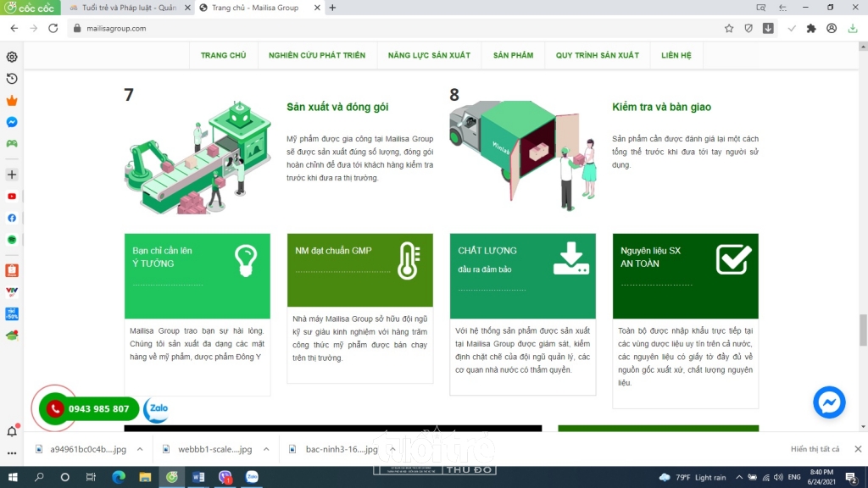The width and height of the screenshot is (868, 488).
Task: Open sidebar three-dots more menu
Action: point(12,453)
